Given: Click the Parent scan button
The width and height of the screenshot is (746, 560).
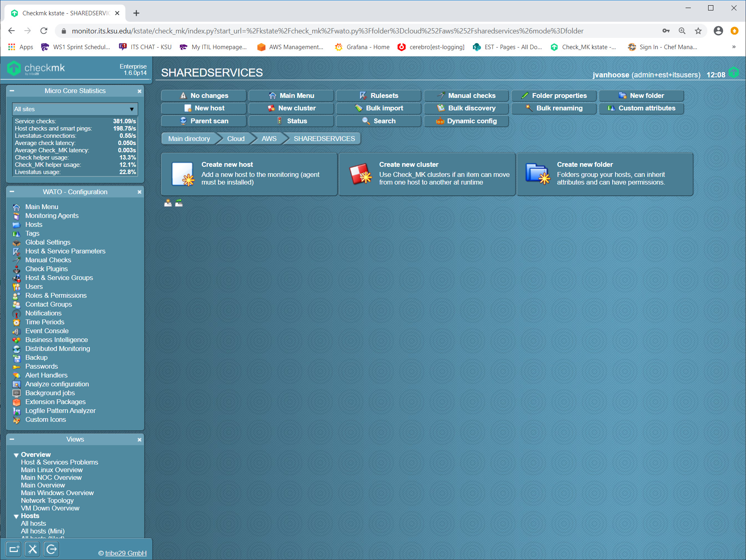Looking at the screenshot, I should click(203, 121).
